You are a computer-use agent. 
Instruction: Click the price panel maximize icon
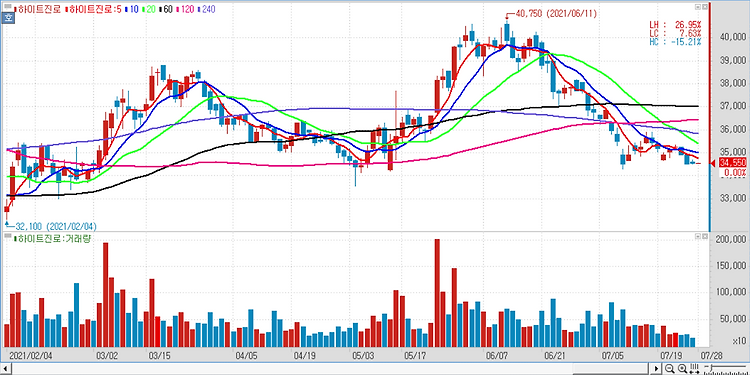coord(698,7)
